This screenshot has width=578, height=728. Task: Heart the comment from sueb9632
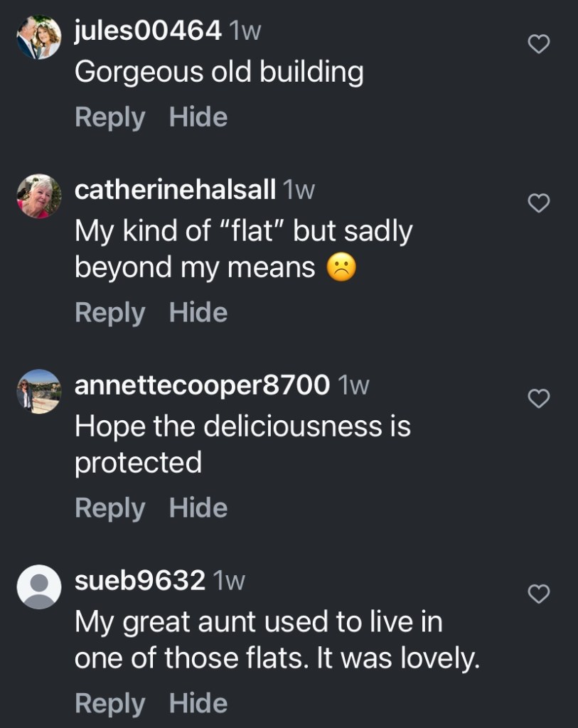point(540,594)
